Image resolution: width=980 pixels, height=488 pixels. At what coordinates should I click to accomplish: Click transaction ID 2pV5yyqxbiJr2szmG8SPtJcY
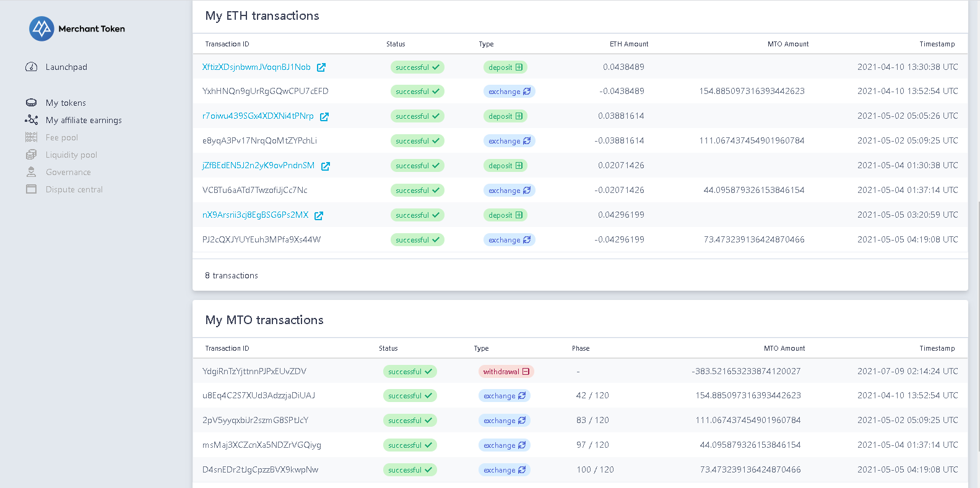[x=256, y=420]
